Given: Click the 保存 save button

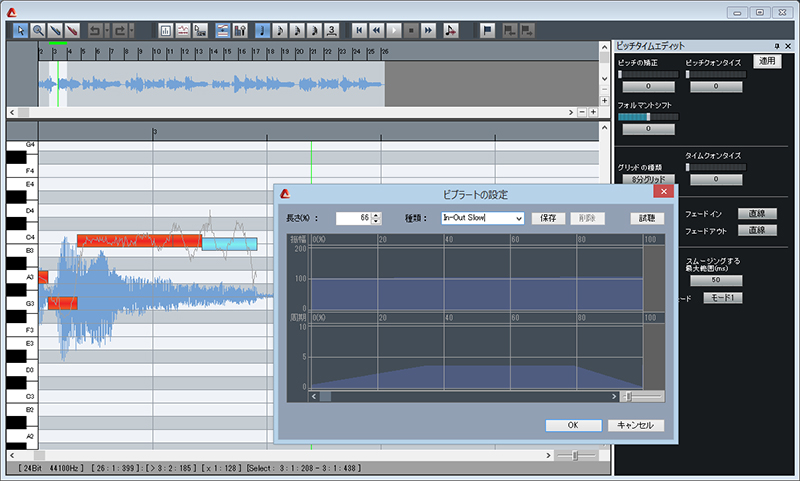Looking at the screenshot, I should pos(548,218).
